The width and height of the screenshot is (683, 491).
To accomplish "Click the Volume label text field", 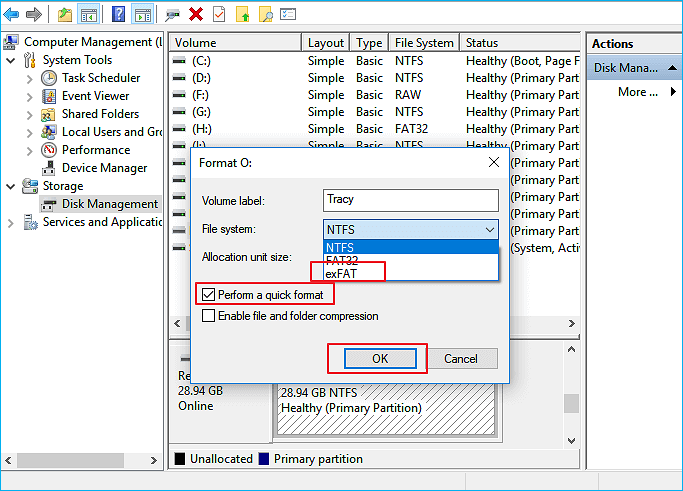I will [411, 199].
